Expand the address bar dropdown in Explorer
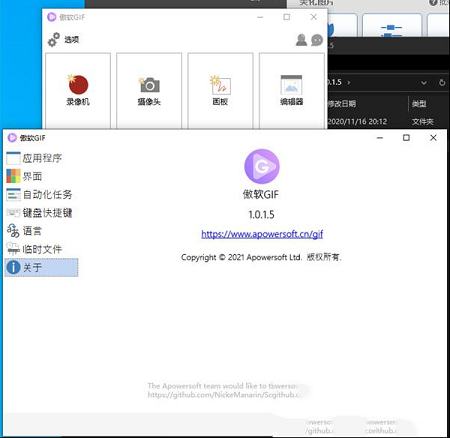The image size is (450, 438). 424,83
